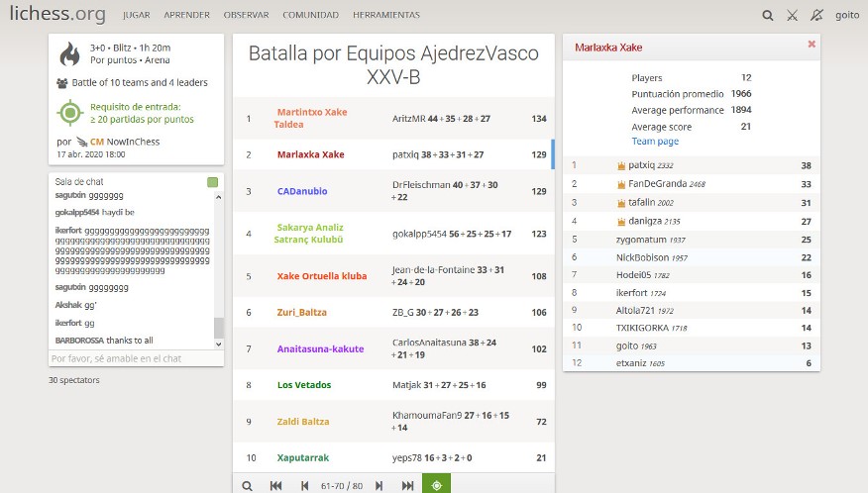This screenshot has height=493, width=868.
Task: Open the COMUNIDAD menu
Action: pyautogui.click(x=310, y=15)
